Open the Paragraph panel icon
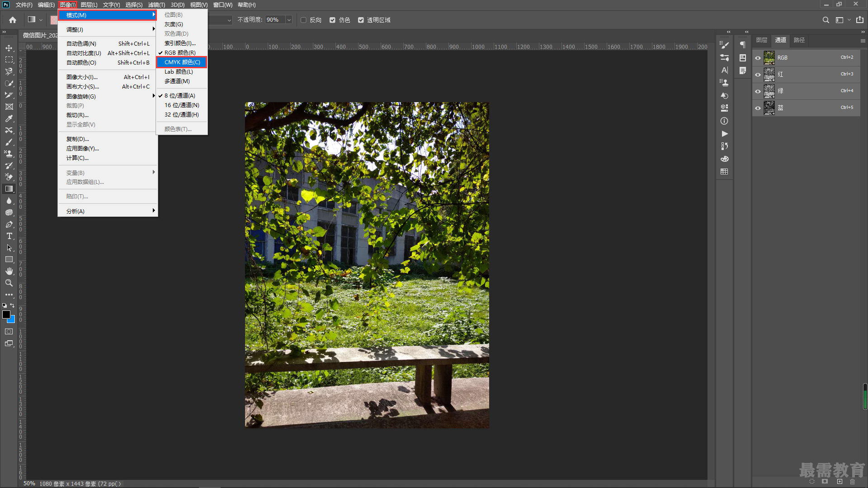The image size is (868, 488). point(742,45)
